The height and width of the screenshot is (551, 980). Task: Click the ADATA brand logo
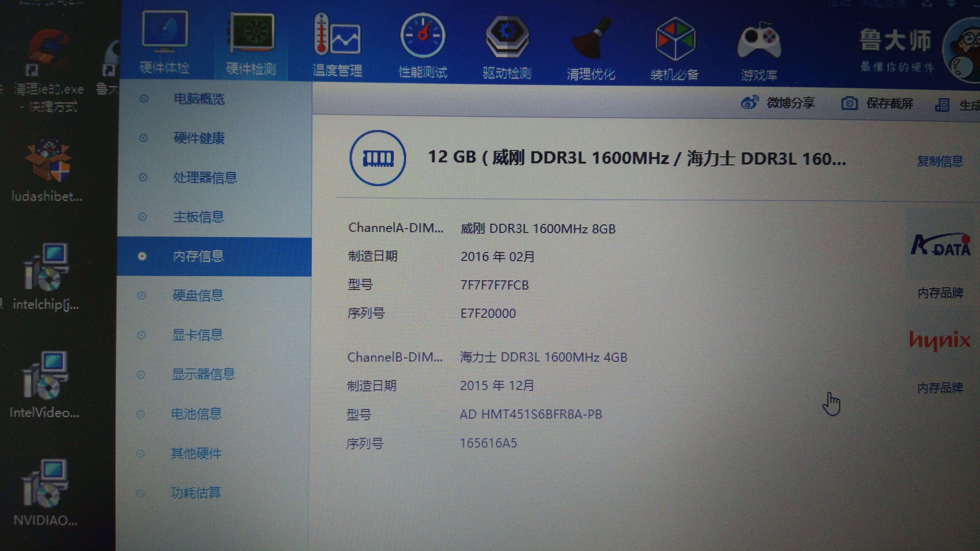pyautogui.click(x=941, y=245)
